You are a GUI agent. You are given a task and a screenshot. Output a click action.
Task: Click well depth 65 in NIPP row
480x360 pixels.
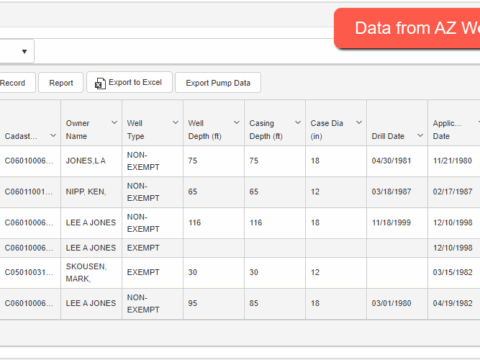click(x=193, y=192)
